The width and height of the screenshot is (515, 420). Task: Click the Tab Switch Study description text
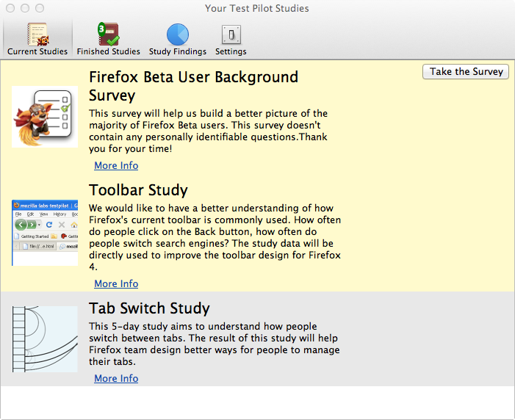215,344
